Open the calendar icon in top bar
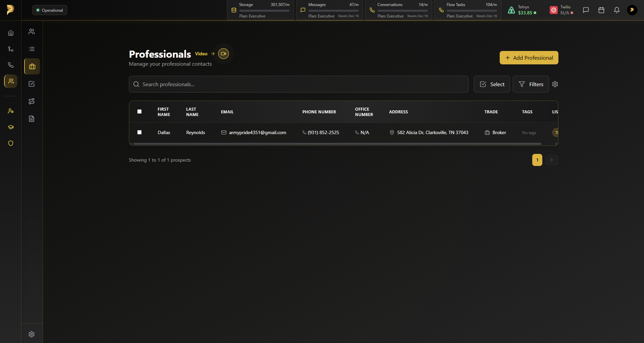Viewport: 644px width, 343px height. tap(601, 10)
